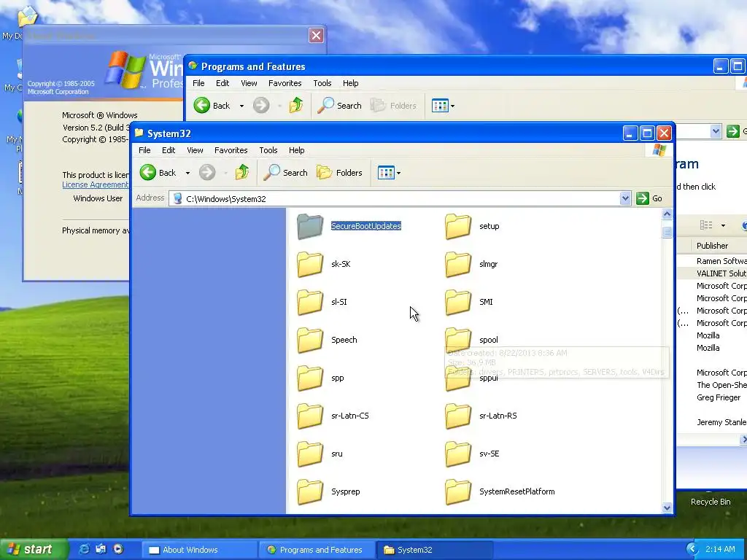Select the SecureBootUpdates folder
Image resolution: width=747 pixels, height=560 pixels.
pos(349,226)
